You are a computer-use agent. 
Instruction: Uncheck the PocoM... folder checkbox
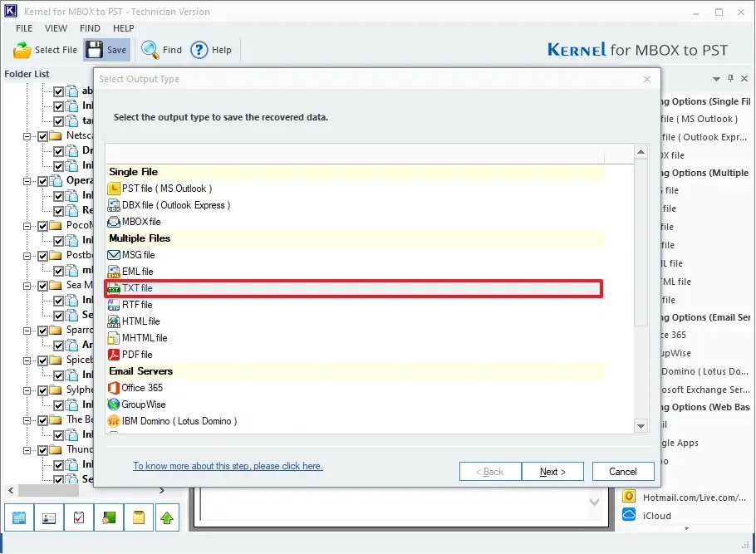[x=43, y=226]
